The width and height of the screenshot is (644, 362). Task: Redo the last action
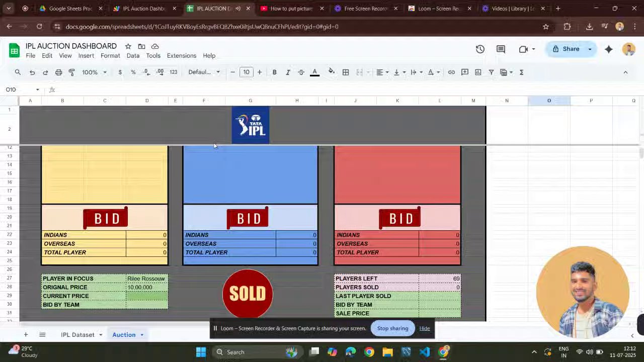coord(45,72)
